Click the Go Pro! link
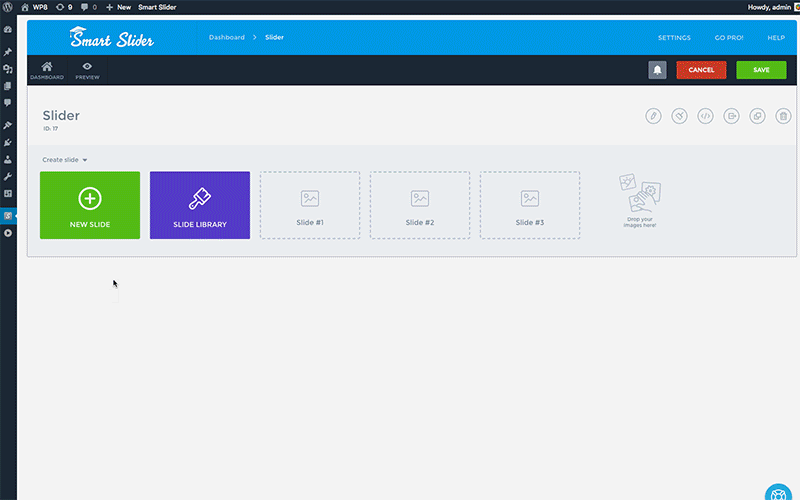 tap(729, 38)
